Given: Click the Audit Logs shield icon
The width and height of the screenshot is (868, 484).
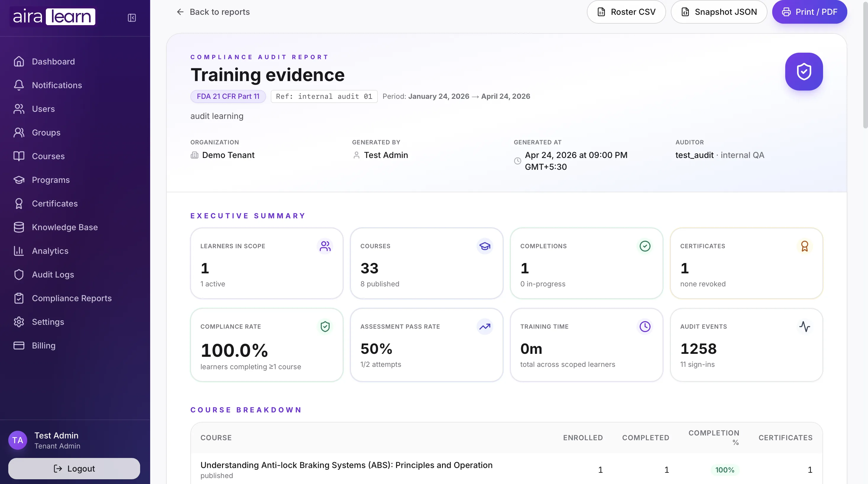Looking at the screenshot, I should (19, 275).
